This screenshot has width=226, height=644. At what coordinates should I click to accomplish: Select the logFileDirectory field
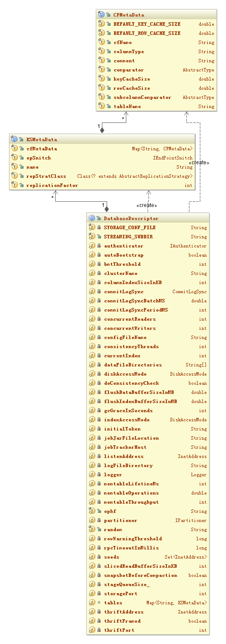[148, 465]
